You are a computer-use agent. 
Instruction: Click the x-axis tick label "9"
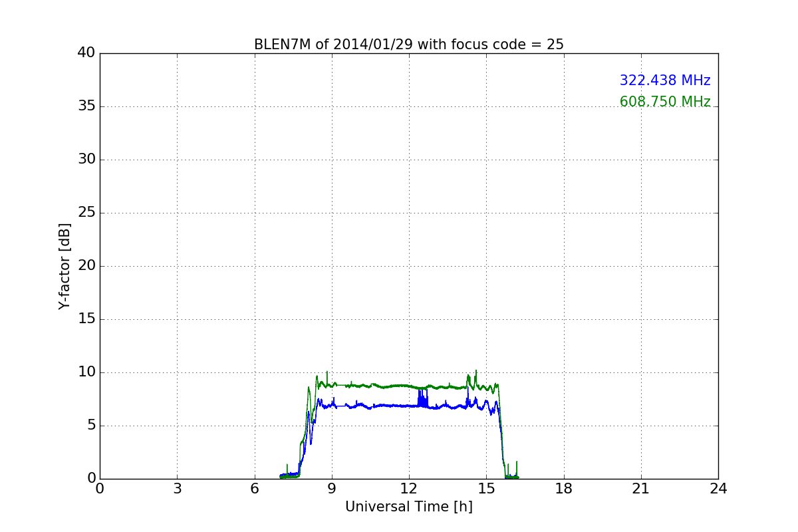point(332,489)
